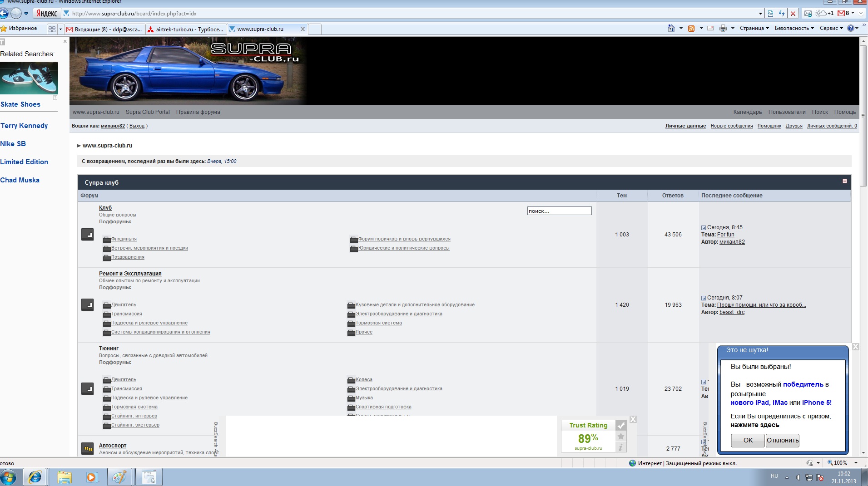868x486 pixels.
Task: Collapse the Супра клуб category
Action: (845, 181)
